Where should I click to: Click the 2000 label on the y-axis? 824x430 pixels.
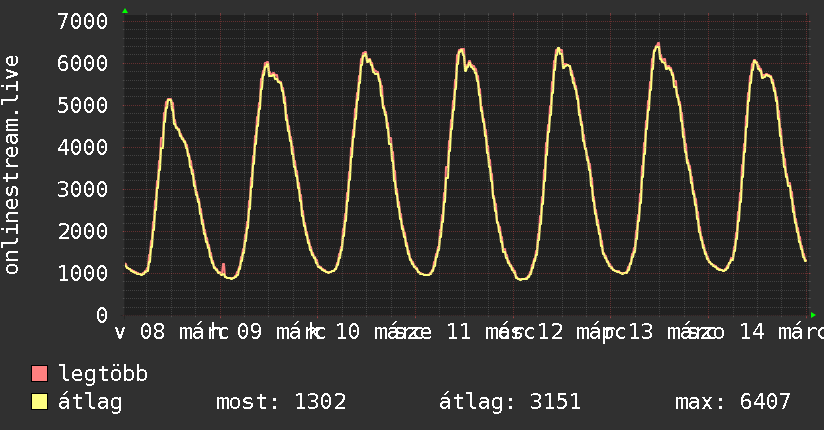tap(83, 231)
